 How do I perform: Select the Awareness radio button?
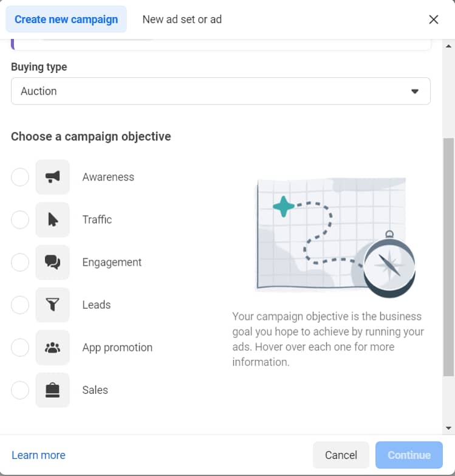(20, 177)
